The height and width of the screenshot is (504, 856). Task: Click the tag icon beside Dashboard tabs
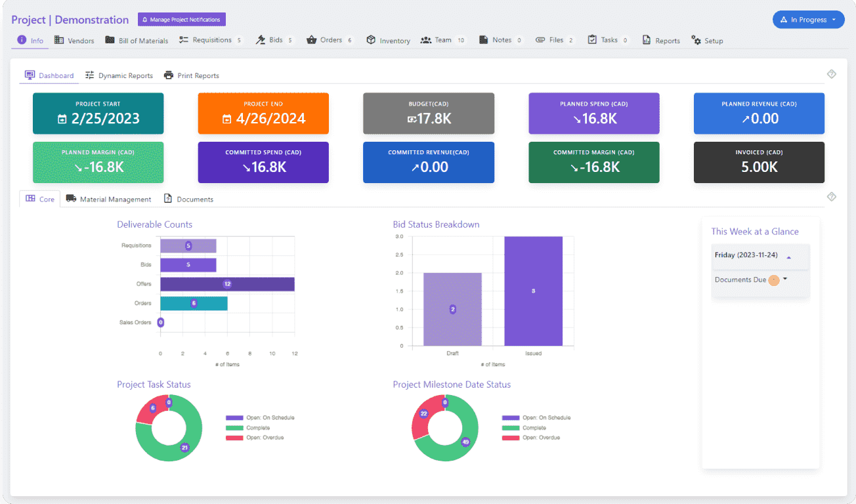831,73
